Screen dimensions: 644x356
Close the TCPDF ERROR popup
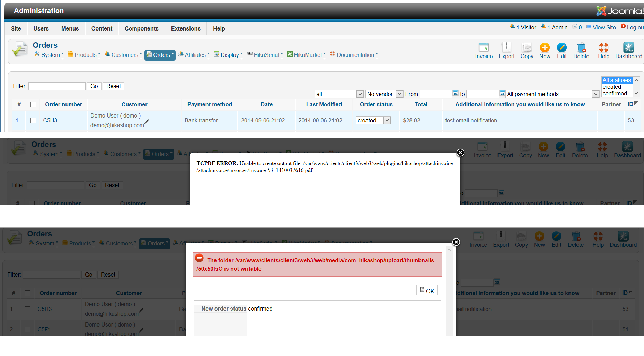(460, 153)
